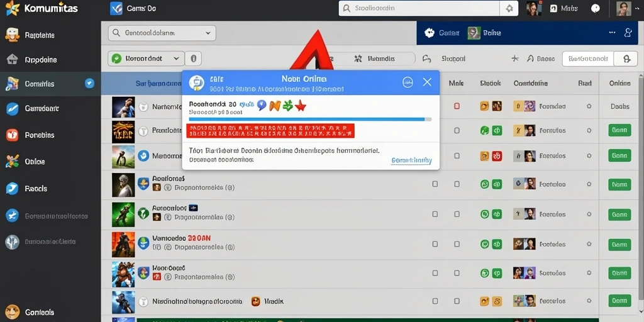Switch to the Rubindes tab
The height and width of the screenshot is (322, 644).
tap(374, 58)
